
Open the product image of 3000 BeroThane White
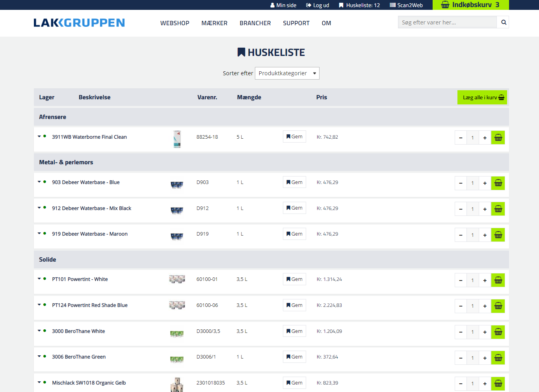[x=177, y=334]
